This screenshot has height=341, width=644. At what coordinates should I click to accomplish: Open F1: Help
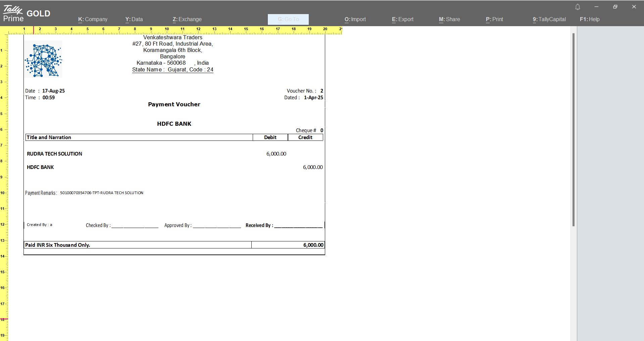pyautogui.click(x=590, y=19)
